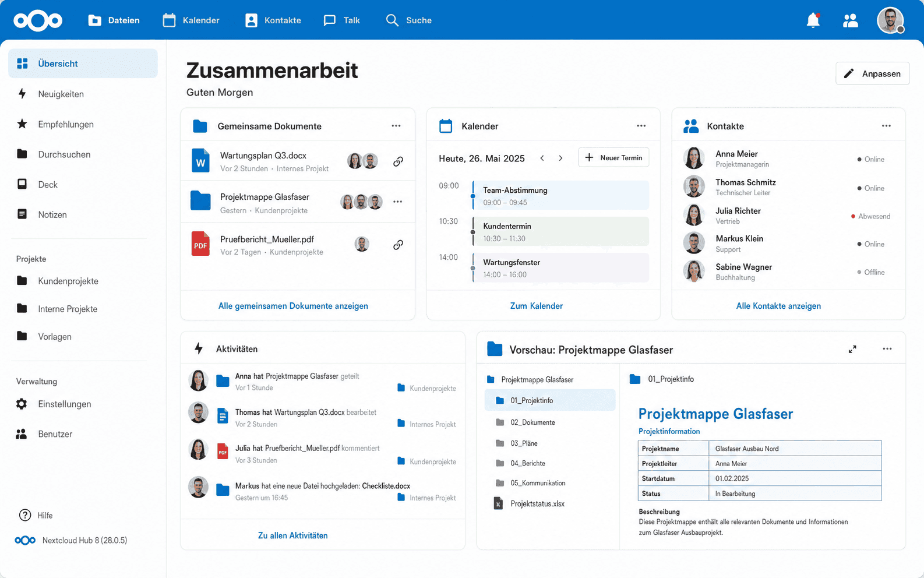The width and height of the screenshot is (924, 578).
Task: Open Checkliste.docx in Markus activity
Action: (386, 486)
